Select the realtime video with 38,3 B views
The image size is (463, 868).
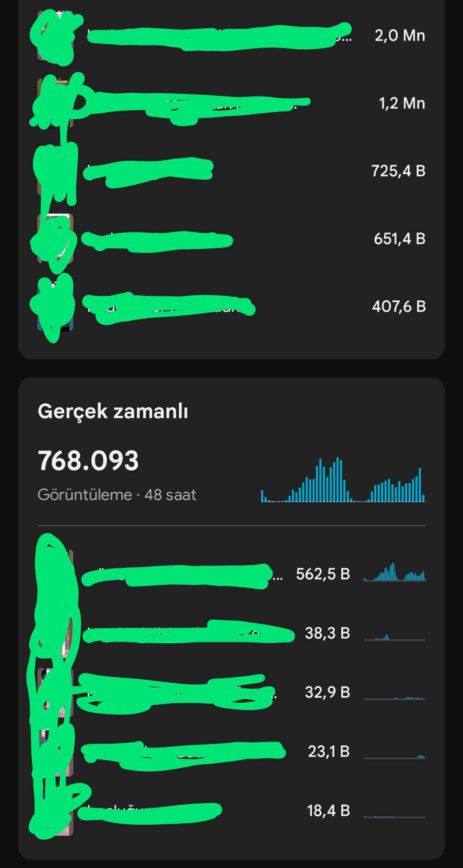tap(231, 633)
